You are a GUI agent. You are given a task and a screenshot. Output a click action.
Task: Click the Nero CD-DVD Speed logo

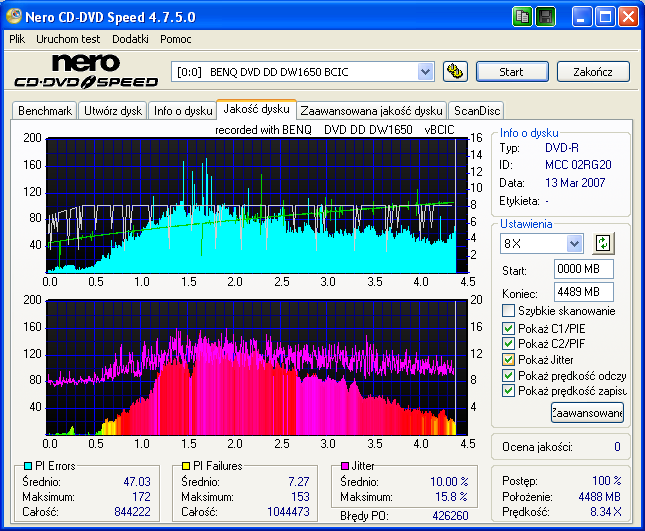[86, 72]
